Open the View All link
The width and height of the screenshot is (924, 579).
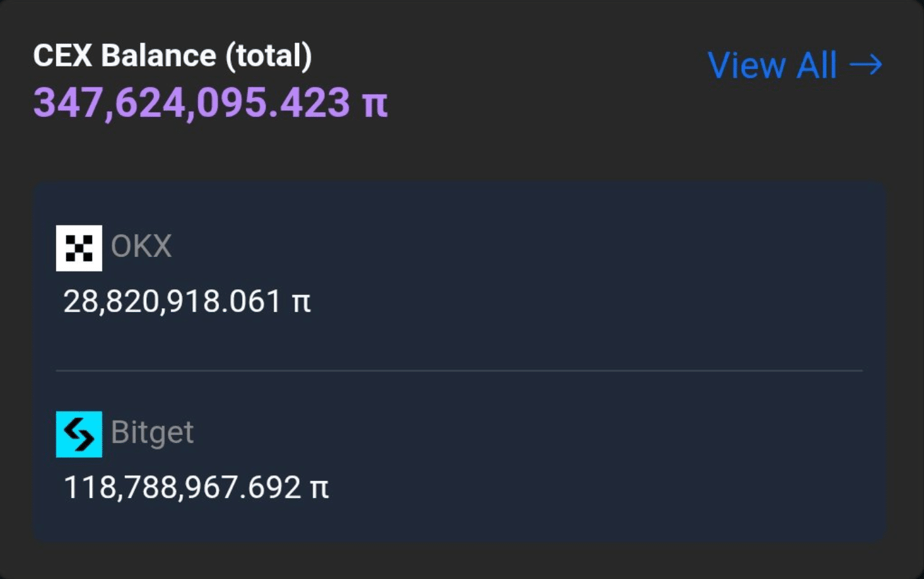(x=794, y=65)
